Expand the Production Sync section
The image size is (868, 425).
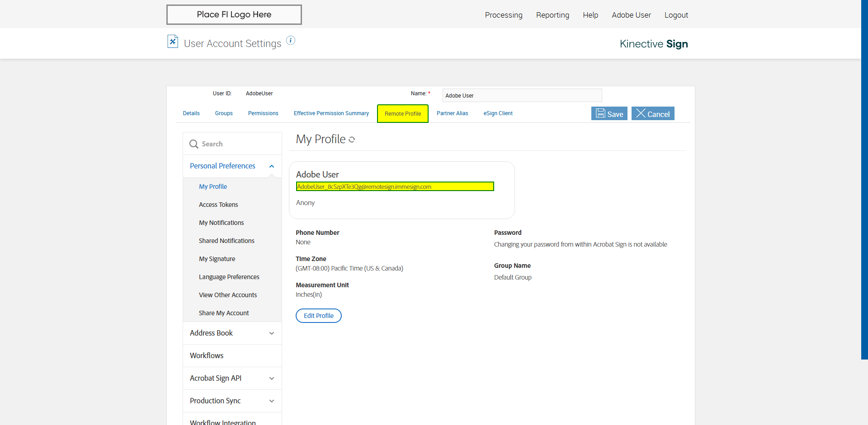pyautogui.click(x=272, y=401)
